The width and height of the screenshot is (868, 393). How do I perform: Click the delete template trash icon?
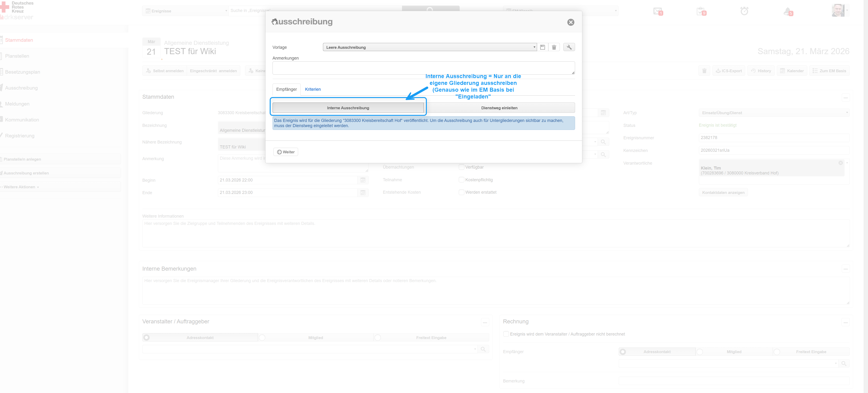pos(554,47)
